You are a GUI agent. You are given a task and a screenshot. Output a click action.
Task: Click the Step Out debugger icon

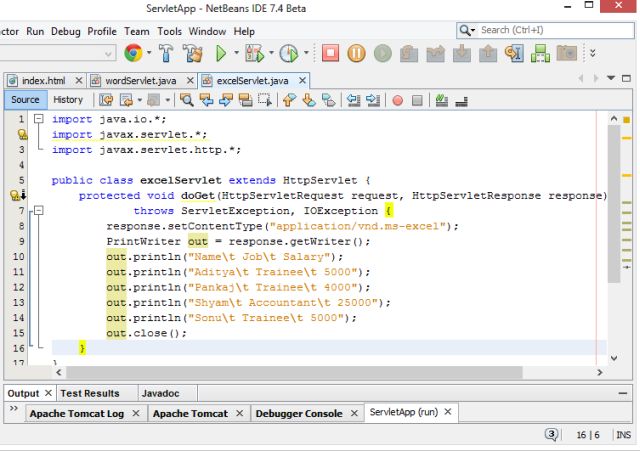(488, 53)
